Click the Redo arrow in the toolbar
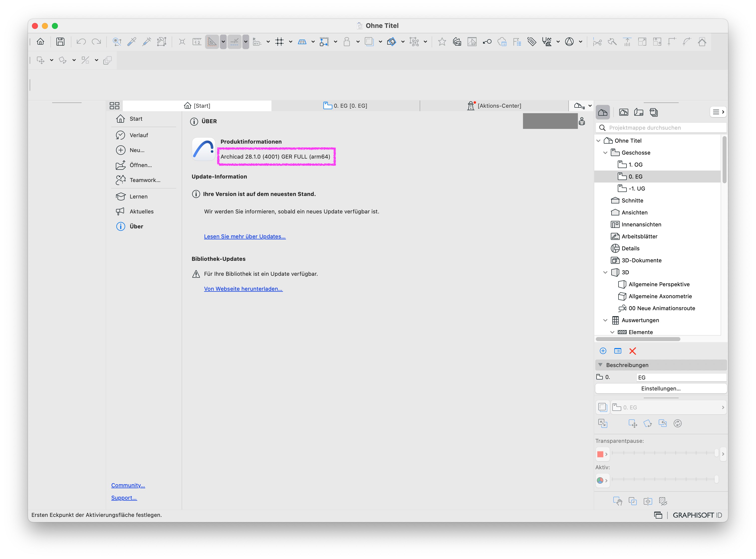This screenshot has height=559, width=756. pos(97,42)
